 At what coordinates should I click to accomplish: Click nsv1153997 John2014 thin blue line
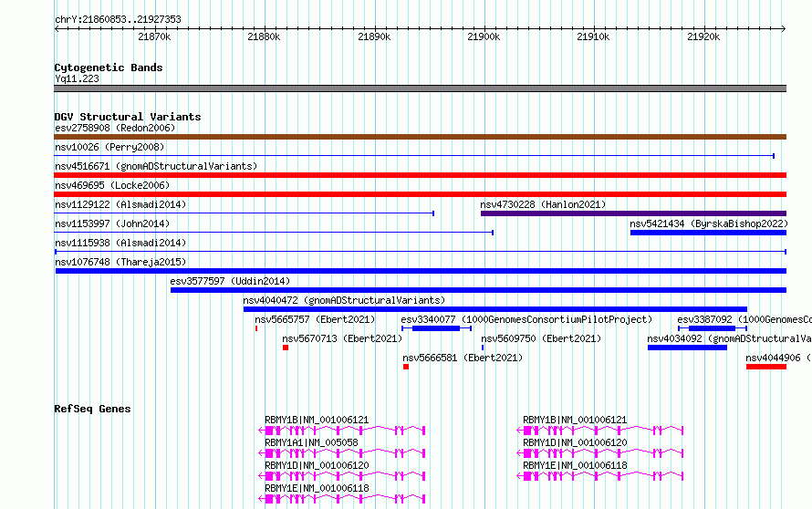274,233
